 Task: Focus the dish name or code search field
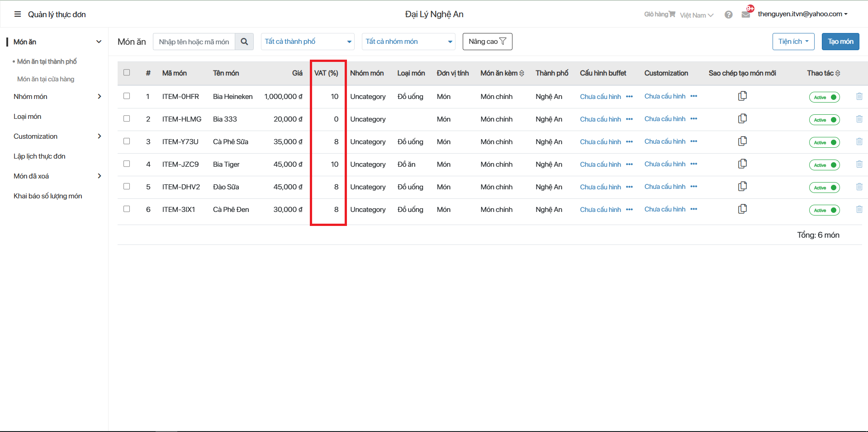coord(194,42)
